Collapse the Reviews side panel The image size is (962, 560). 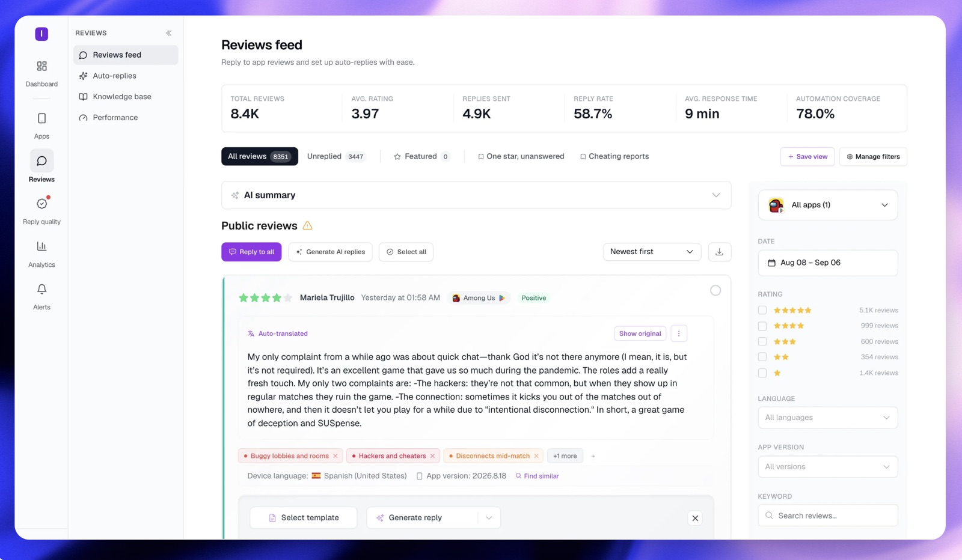169,33
